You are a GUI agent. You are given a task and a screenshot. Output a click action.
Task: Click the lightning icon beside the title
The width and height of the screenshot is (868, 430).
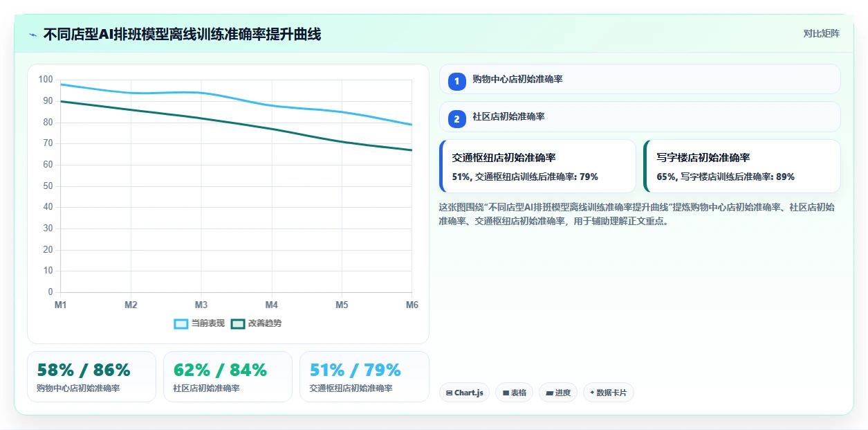(x=33, y=35)
